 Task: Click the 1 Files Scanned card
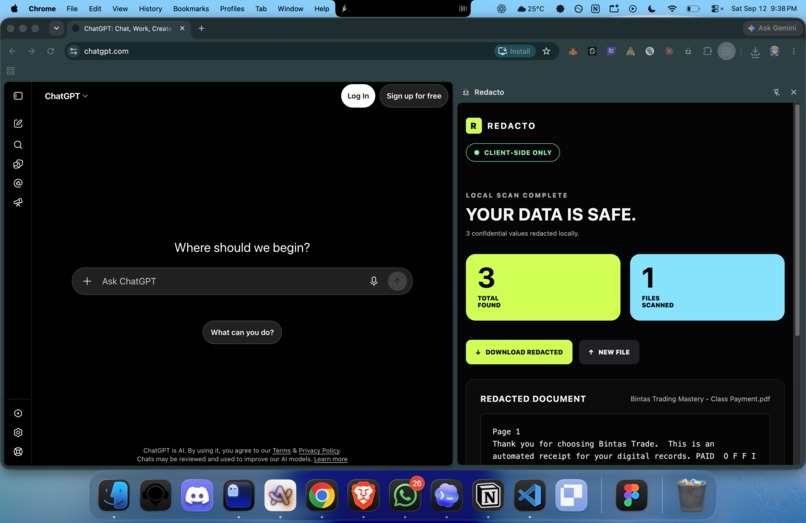pyautogui.click(x=707, y=287)
